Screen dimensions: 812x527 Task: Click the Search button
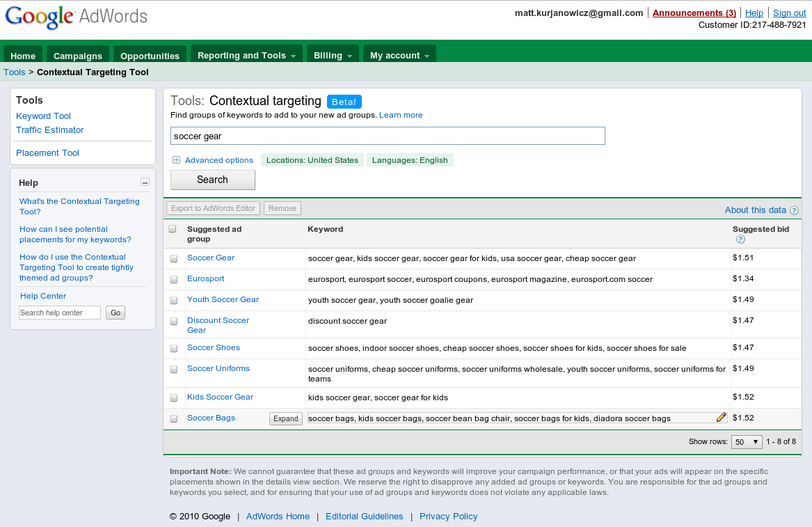pyautogui.click(x=213, y=180)
